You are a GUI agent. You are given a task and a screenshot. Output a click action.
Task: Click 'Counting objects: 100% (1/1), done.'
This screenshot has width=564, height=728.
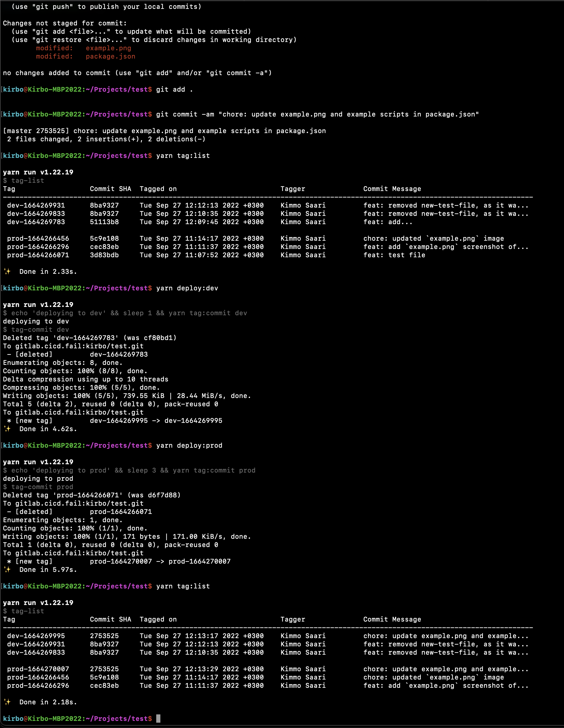[75, 528]
